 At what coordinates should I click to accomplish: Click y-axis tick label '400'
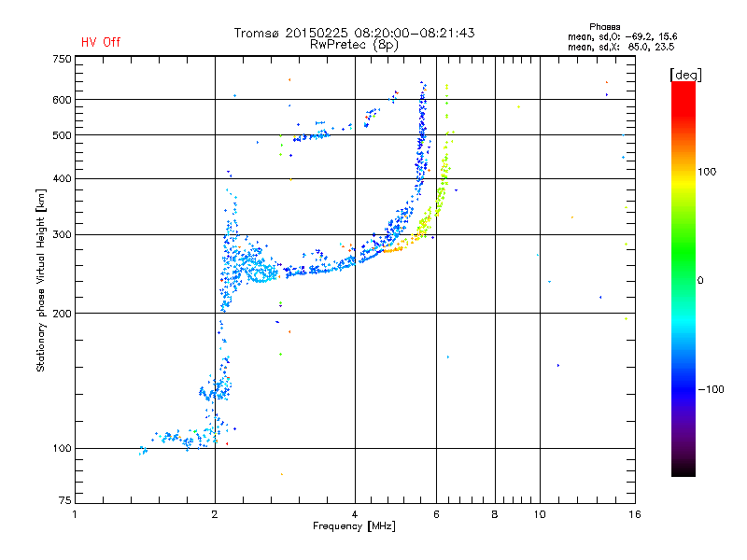tap(62, 179)
